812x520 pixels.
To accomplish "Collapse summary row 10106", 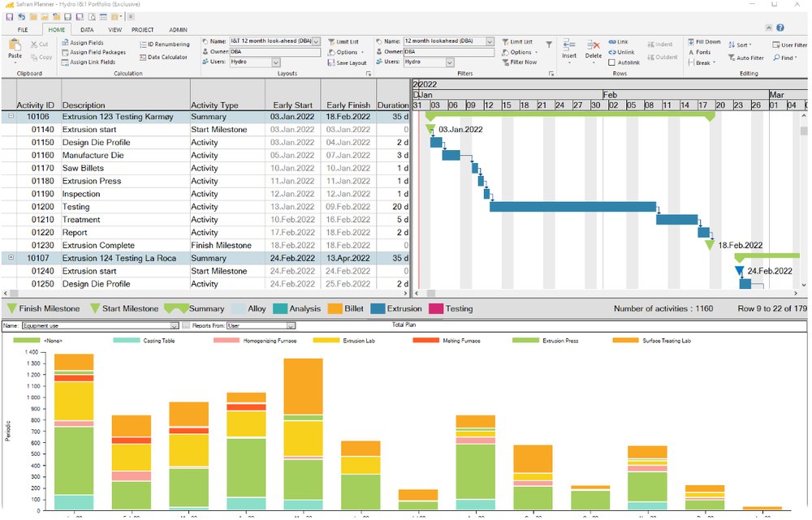I will pos(11,117).
